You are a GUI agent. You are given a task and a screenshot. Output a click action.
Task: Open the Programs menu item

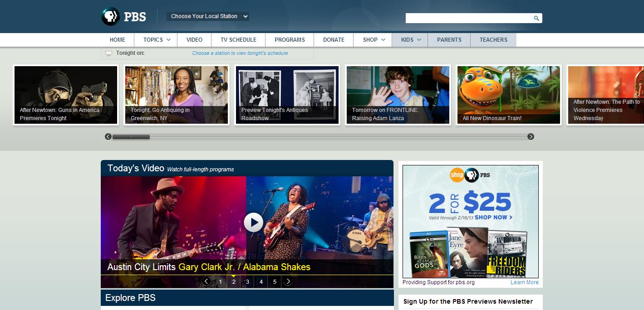point(290,40)
